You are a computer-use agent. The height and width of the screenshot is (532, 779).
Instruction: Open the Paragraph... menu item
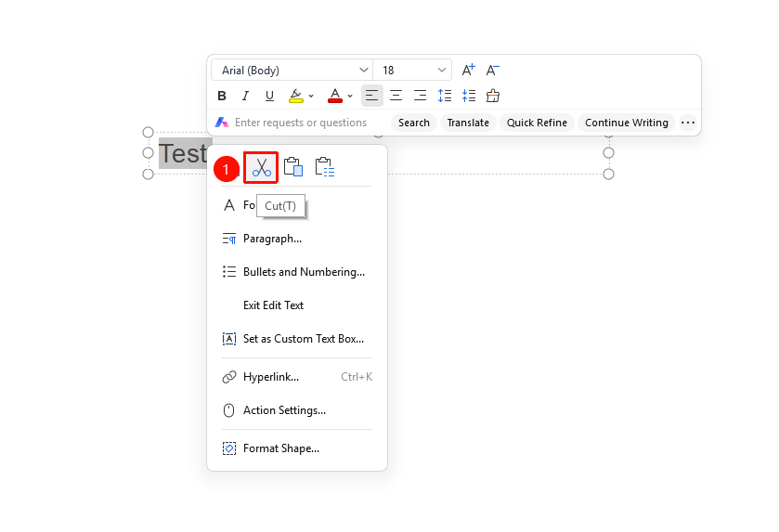(x=297, y=239)
